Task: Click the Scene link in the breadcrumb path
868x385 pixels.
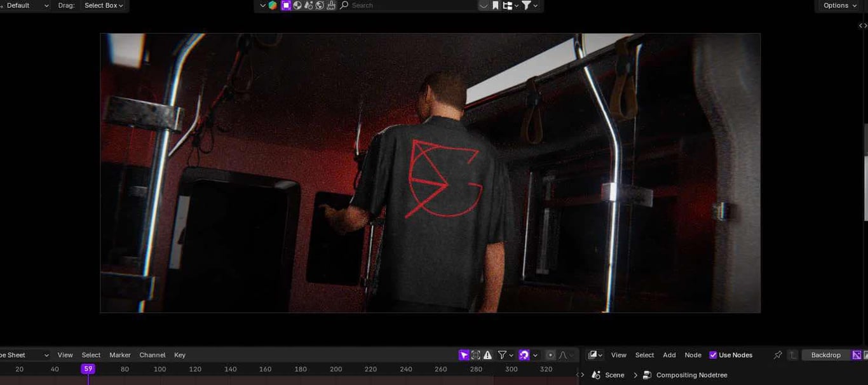Action: 614,375
